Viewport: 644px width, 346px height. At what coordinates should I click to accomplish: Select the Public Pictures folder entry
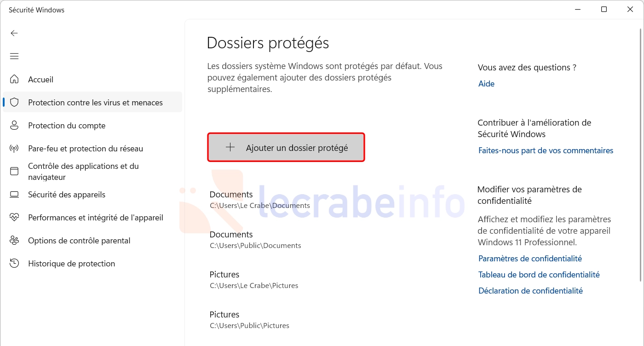pyautogui.click(x=249, y=320)
